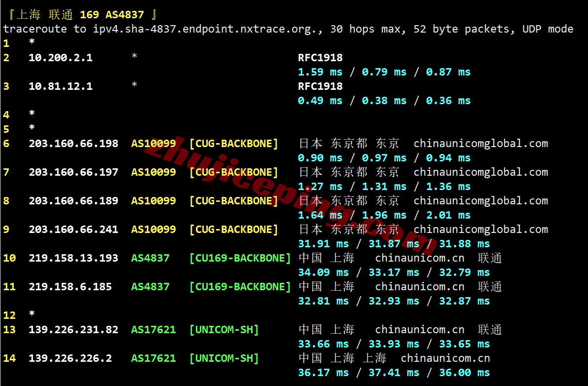588x386 pixels.
Task: Click IP address 10.81.12.1
Action: 61,86
